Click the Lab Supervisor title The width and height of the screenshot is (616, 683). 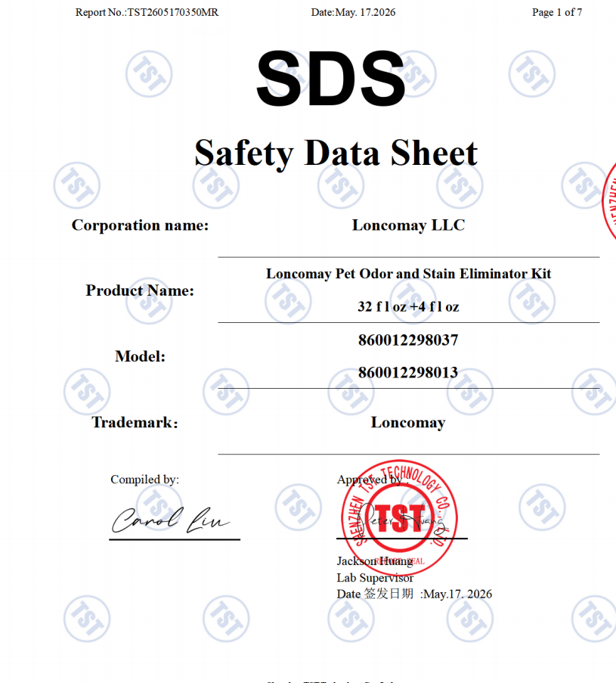tap(375, 578)
